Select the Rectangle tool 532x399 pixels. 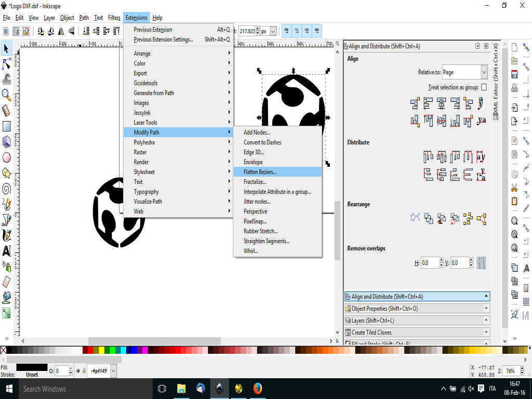click(x=6, y=126)
